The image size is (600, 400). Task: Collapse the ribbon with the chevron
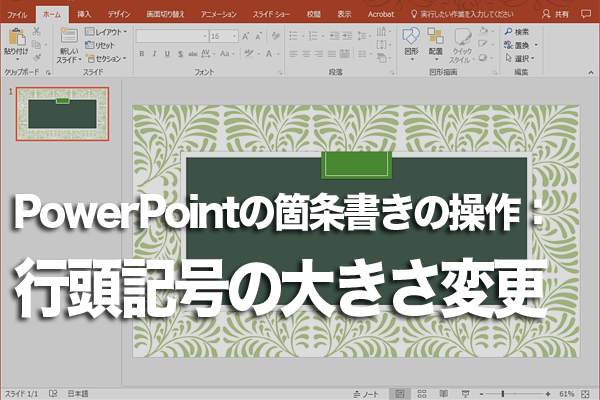click(591, 72)
